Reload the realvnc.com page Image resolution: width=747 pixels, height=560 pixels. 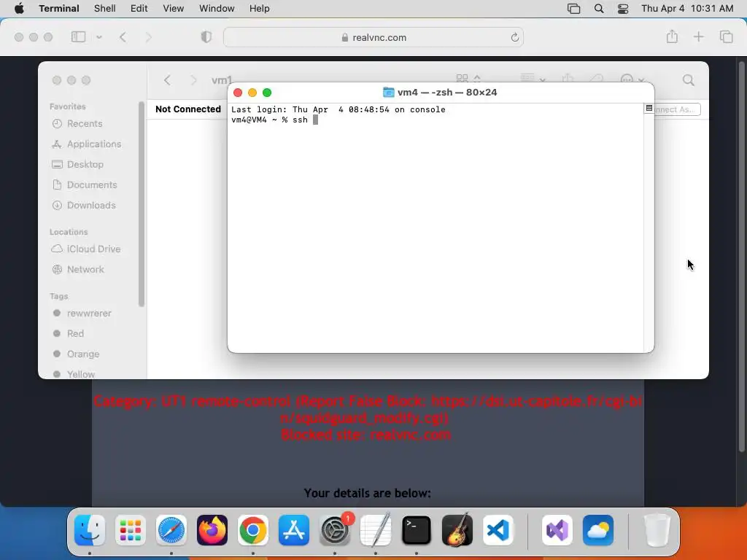coord(514,37)
